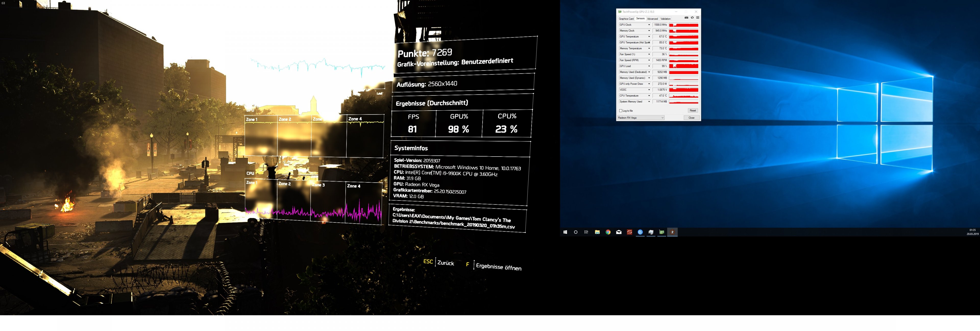The height and width of the screenshot is (331, 980).
Task: Click the Reset button in GPU-Z
Action: 692,110
